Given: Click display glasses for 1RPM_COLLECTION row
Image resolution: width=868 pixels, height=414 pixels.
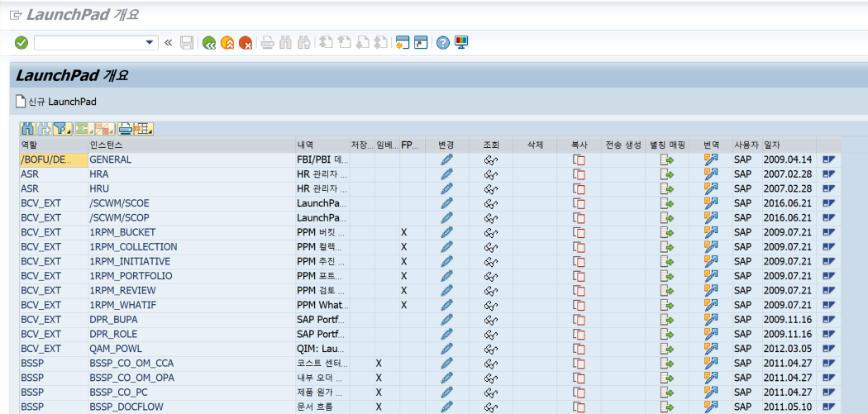Looking at the screenshot, I should coord(490,246).
